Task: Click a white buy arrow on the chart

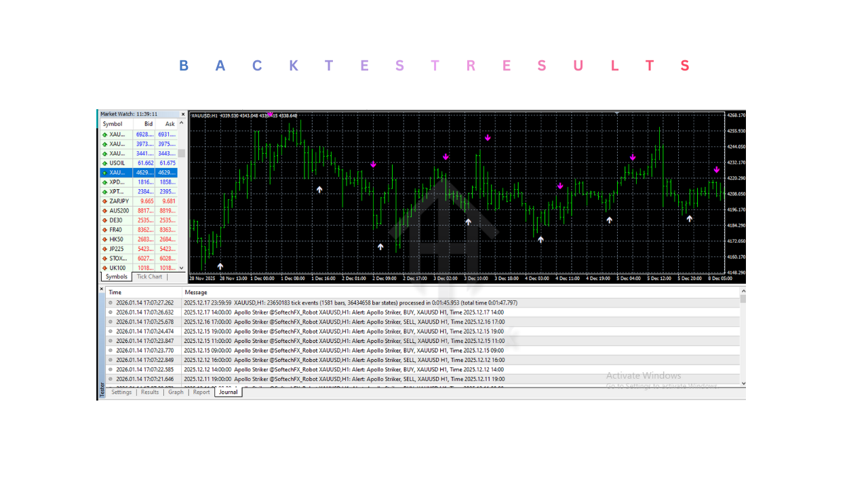Action: (319, 190)
